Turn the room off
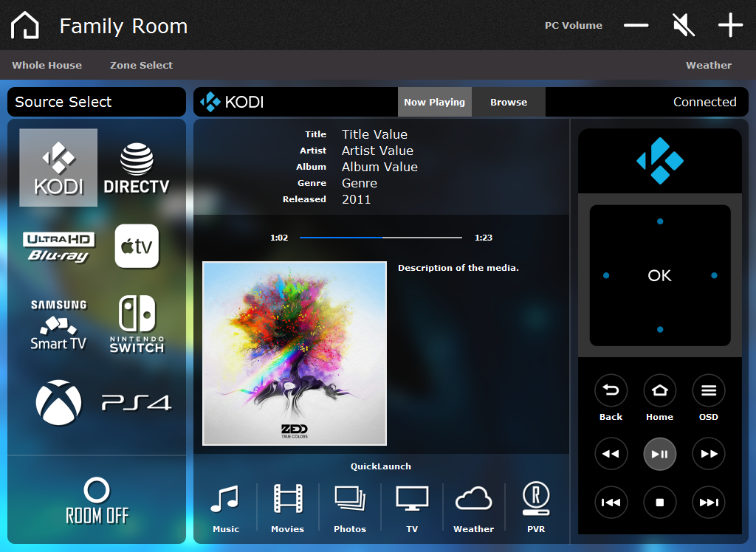This screenshot has height=552, width=756. click(97, 500)
